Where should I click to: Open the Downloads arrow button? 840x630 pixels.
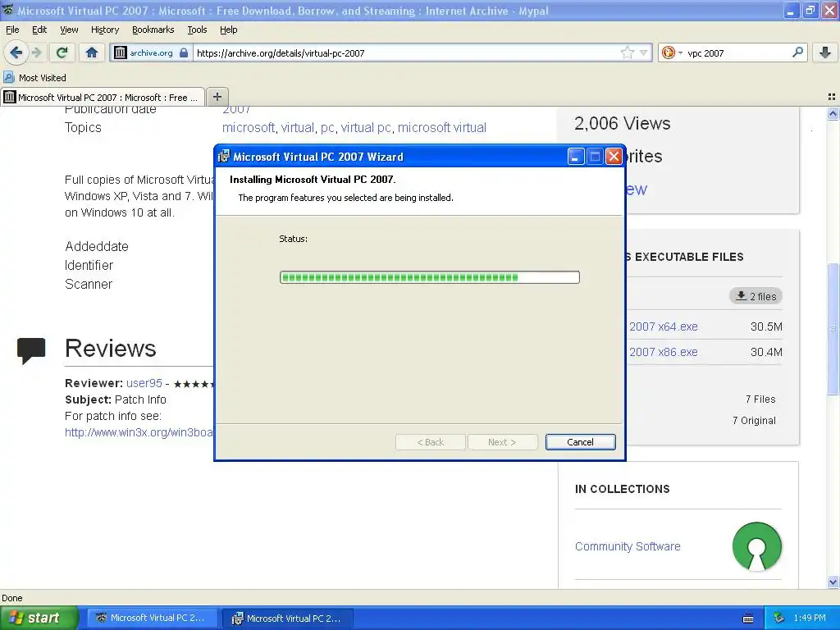(x=825, y=52)
